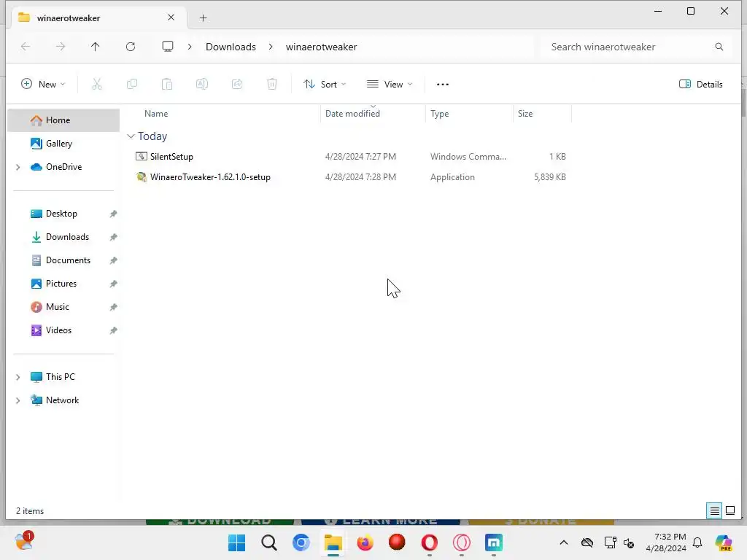Viewport: 747px width, 560px height.
Task: Click the Cut scissors icon in toolbar
Action: click(x=97, y=85)
